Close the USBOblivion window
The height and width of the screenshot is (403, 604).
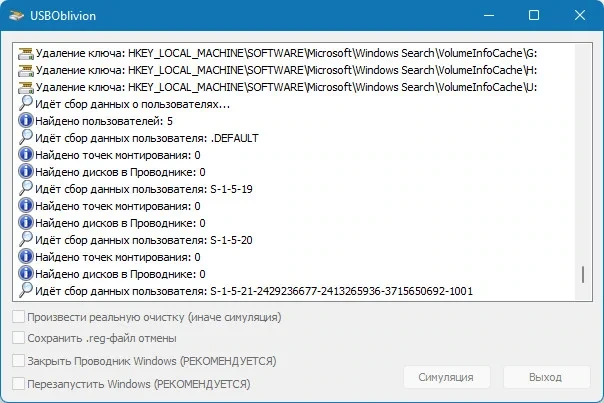click(x=580, y=15)
